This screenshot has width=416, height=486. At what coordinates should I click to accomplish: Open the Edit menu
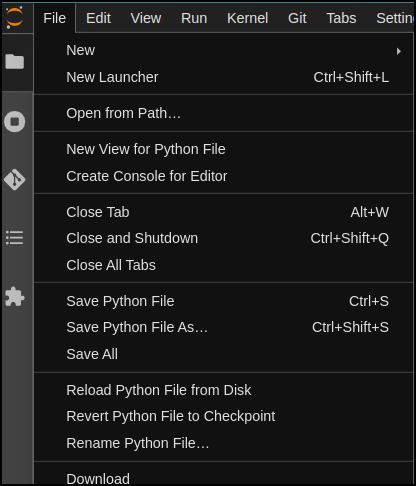(98, 18)
